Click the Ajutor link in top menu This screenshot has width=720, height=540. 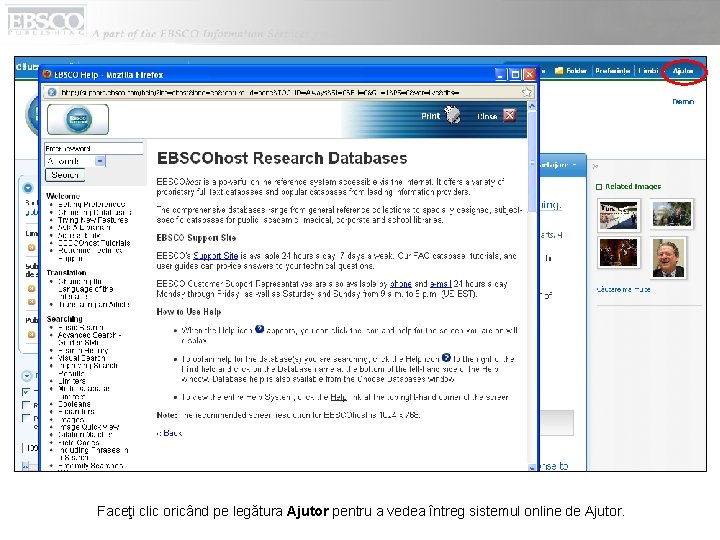coord(683,71)
